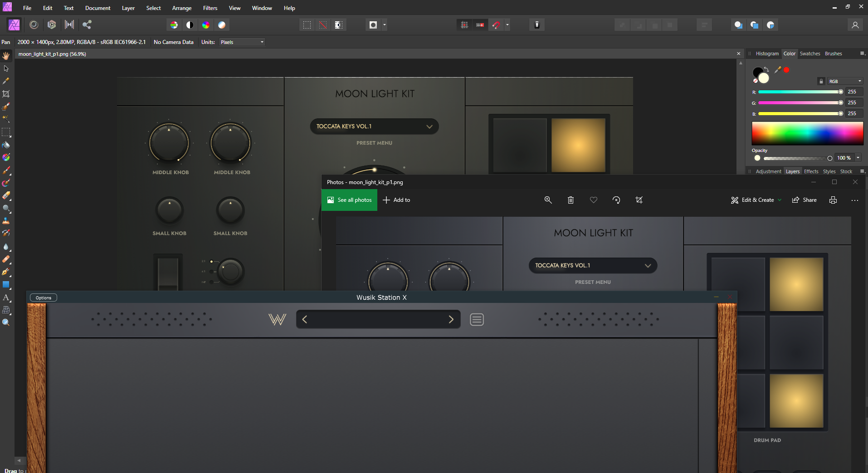Select the Zoom magnifier tool in Affinity

click(6, 322)
